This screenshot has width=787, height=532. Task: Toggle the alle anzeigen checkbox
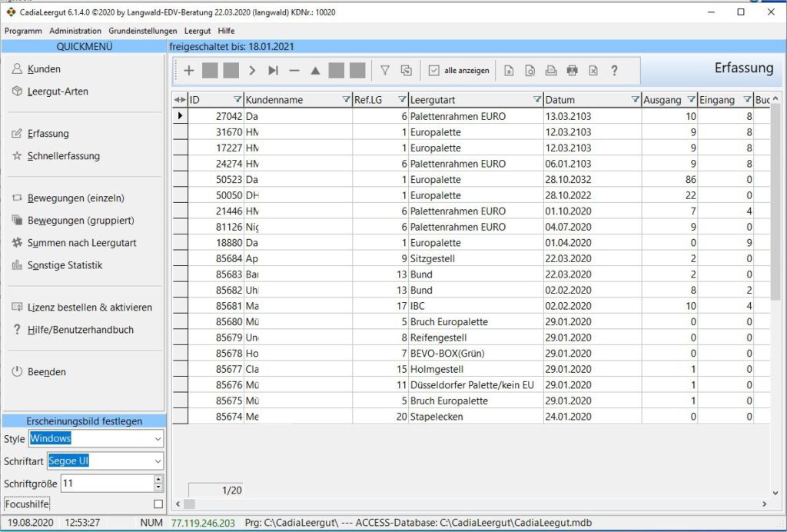pyautogui.click(x=433, y=71)
